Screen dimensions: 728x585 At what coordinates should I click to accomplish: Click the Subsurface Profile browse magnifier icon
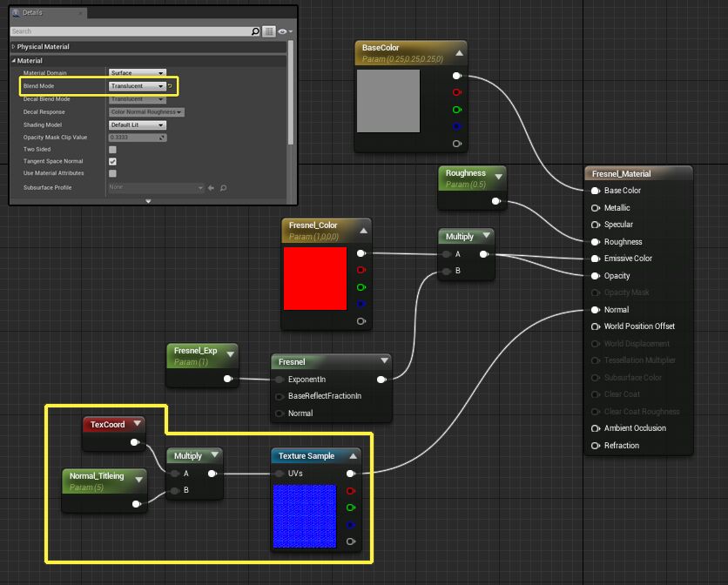pos(223,188)
